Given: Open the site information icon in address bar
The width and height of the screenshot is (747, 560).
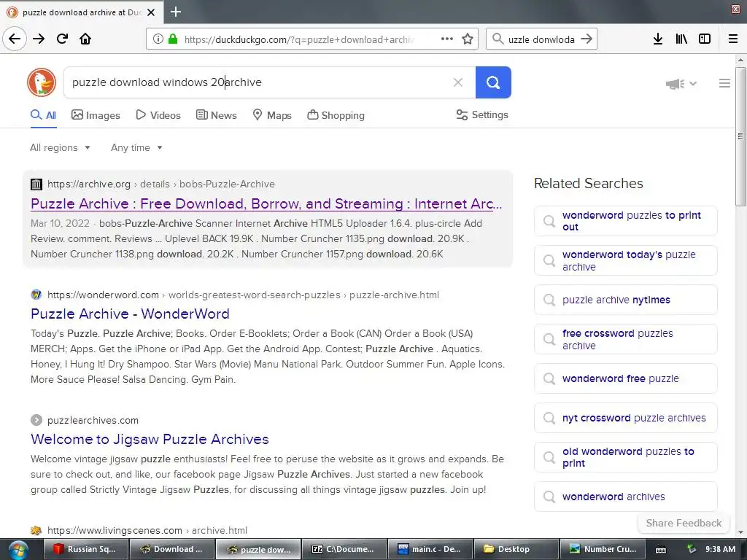Looking at the screenshot, I should tap(158, 39).
